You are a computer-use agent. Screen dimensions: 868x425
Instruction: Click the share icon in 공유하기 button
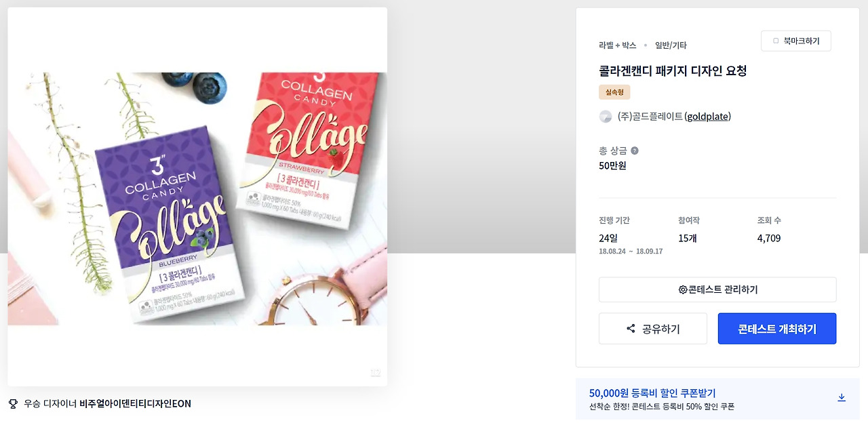[631, 329]
